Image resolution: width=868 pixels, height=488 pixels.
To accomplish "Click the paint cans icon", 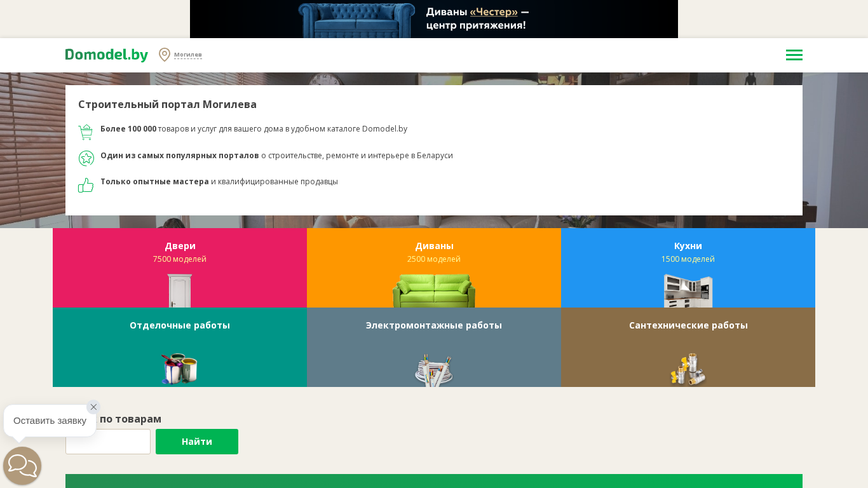I will tap(179, 369).
